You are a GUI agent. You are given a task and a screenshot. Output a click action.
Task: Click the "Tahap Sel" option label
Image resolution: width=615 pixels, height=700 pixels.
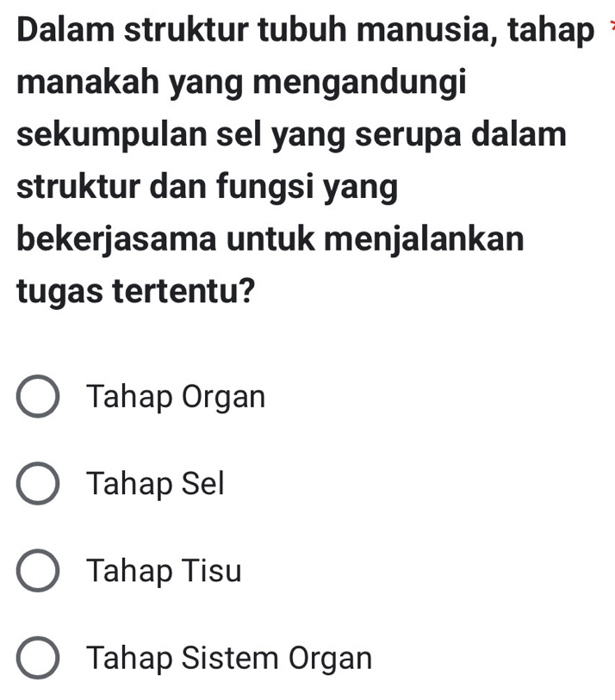155,485
